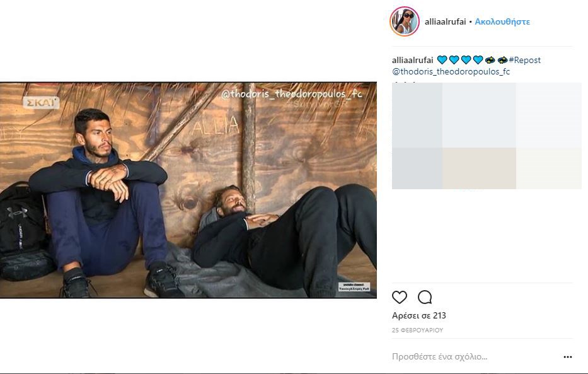
Task: Open @thodoris_theodoropoulos_fc mention in caption
Action: click(451, 71)
